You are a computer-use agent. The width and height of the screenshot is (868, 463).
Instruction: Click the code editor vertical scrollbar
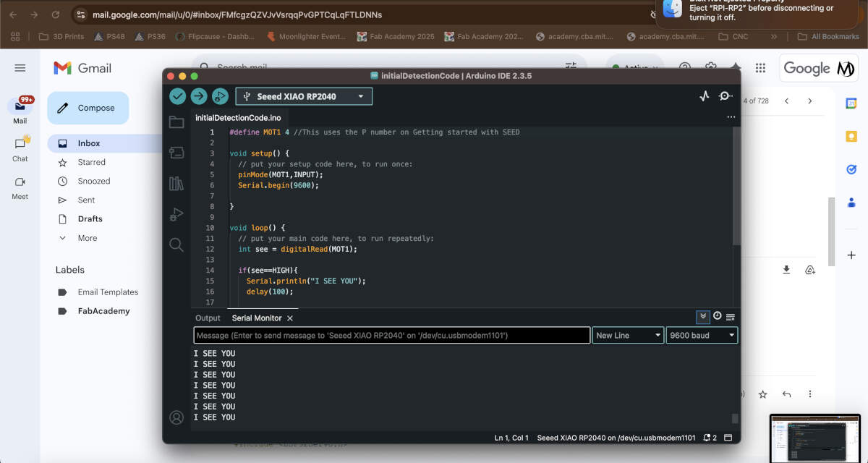736,186
